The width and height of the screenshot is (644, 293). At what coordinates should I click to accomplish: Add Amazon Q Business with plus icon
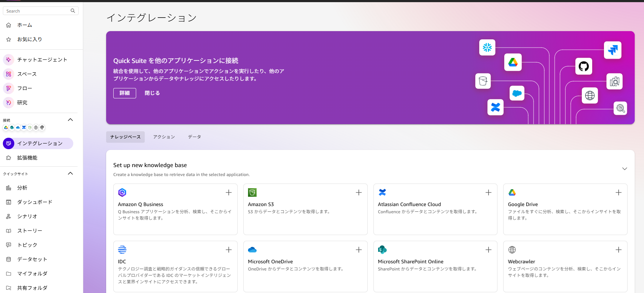[229, 192]
